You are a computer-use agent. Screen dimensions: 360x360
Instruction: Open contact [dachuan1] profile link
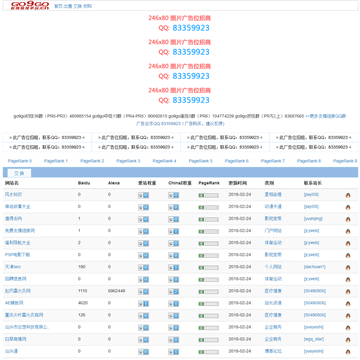(x=315, y=267)
